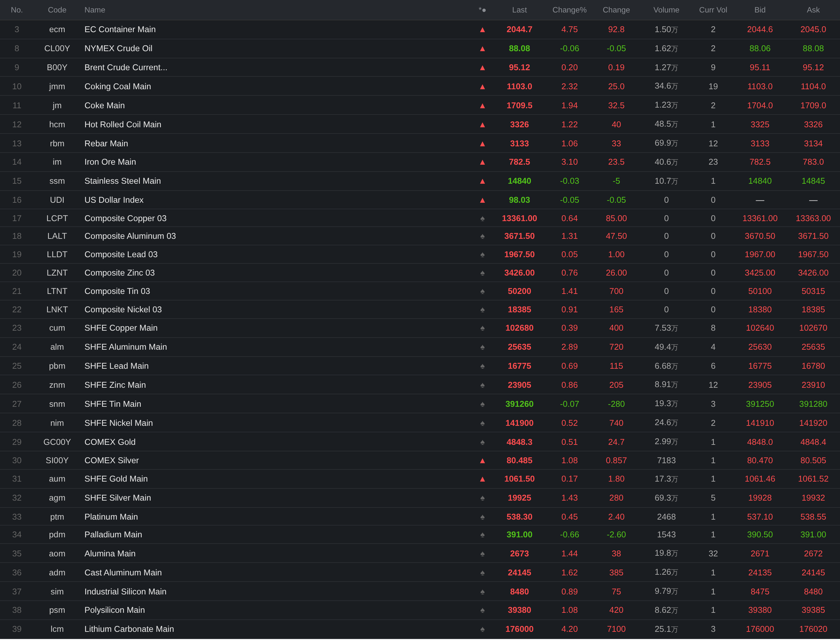Screen dimensions: 840x641
Task: Click the star-dot marker column header
Action: [x=482, y=10]
